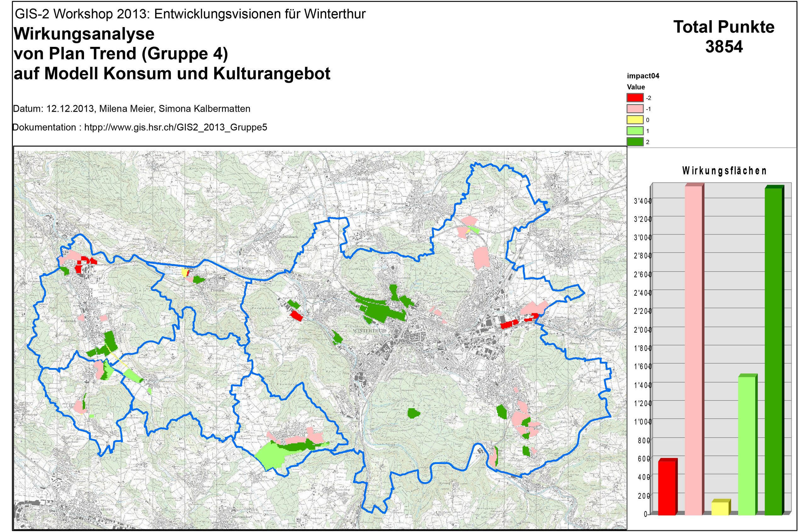Click the WINTERTHUR label on the map
Screen dimensions: 806x532
[x=369, y=331]
